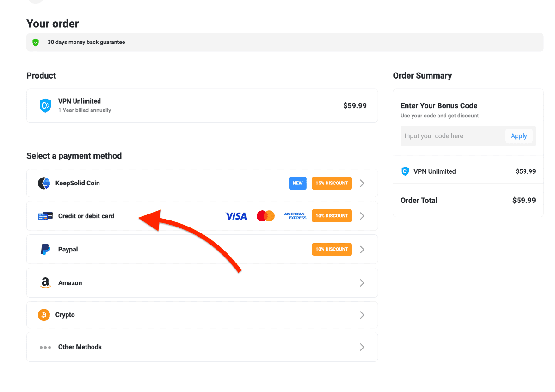Expand the Credit or debit card chevron
The width and height of the screenshot is (555, 392).
pos(362,216)
